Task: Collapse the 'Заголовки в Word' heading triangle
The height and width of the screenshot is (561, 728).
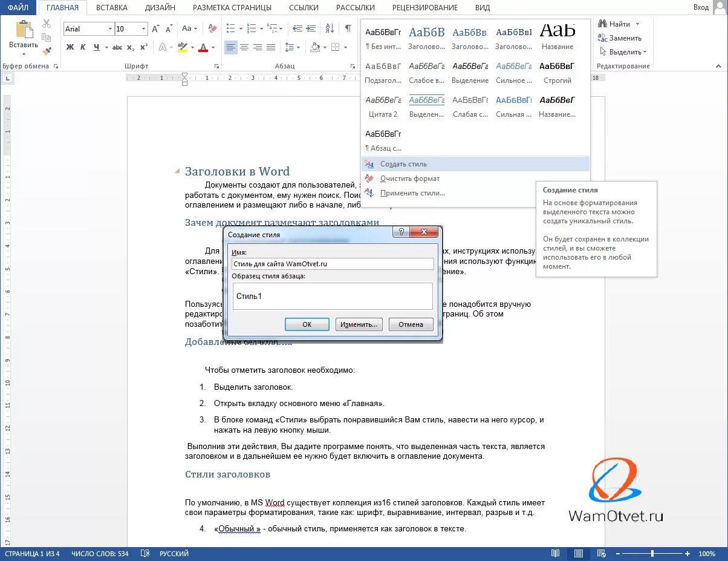Action: coord(177,171)
